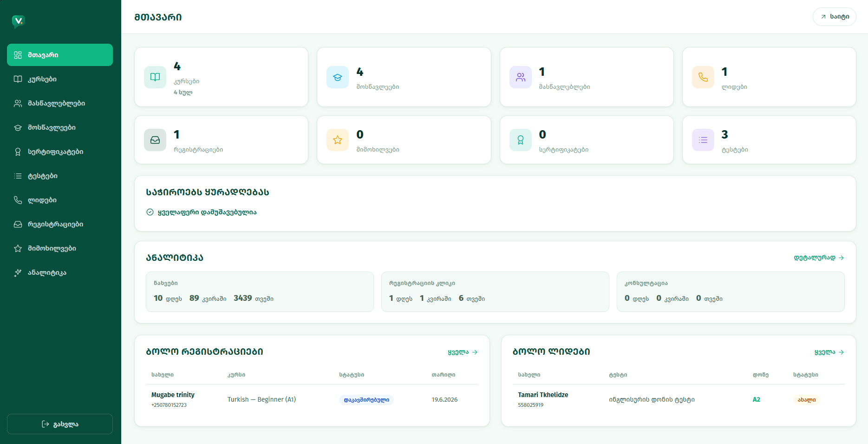Select მოსწავლეები in the sidebar
The width and height of the screenshot is (868, 444).
[60, 127]
